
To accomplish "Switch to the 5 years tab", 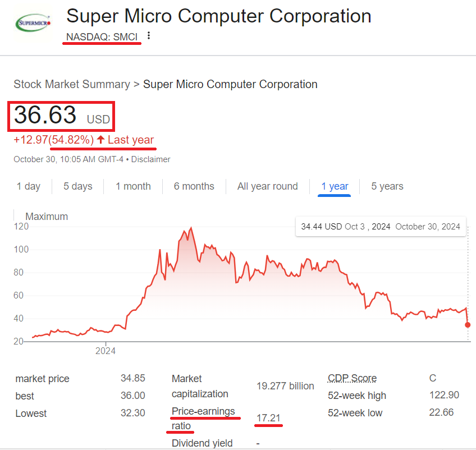I will 387,186.
